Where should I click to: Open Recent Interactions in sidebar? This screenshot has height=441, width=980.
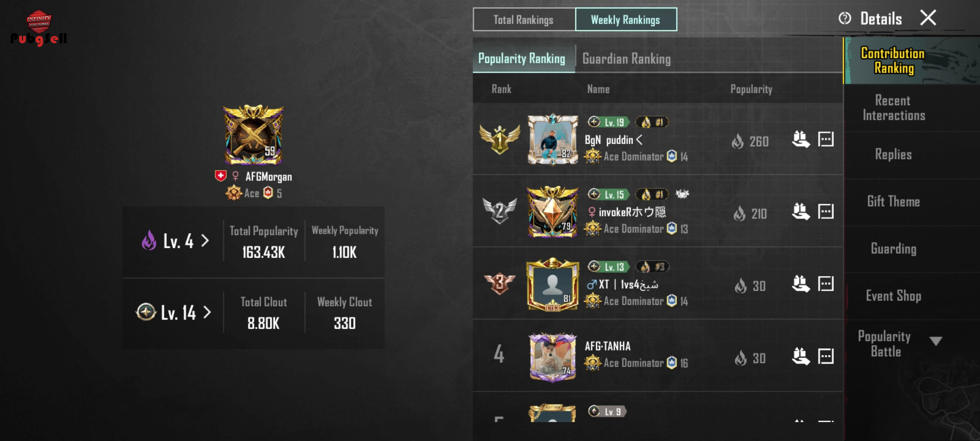coord(894,108)
